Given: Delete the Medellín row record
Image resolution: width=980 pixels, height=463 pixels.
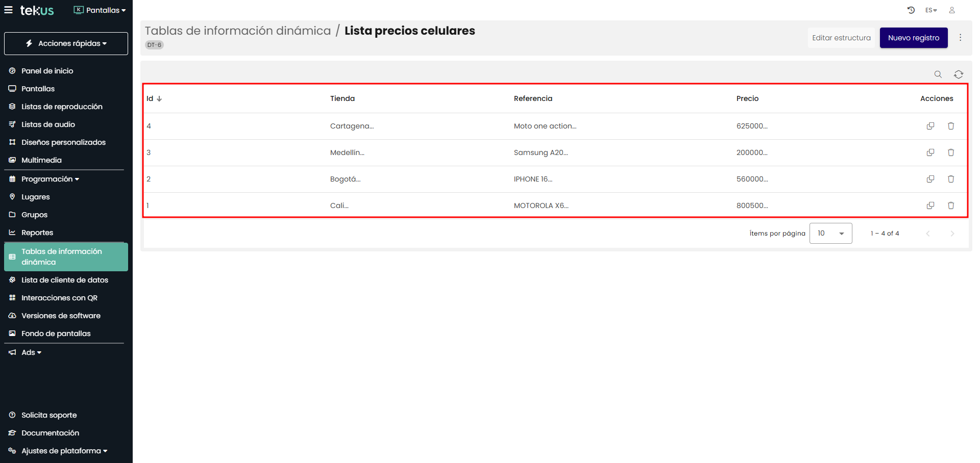Looking at the screenshot, I should pyautogui.click(x=951, y=152).
